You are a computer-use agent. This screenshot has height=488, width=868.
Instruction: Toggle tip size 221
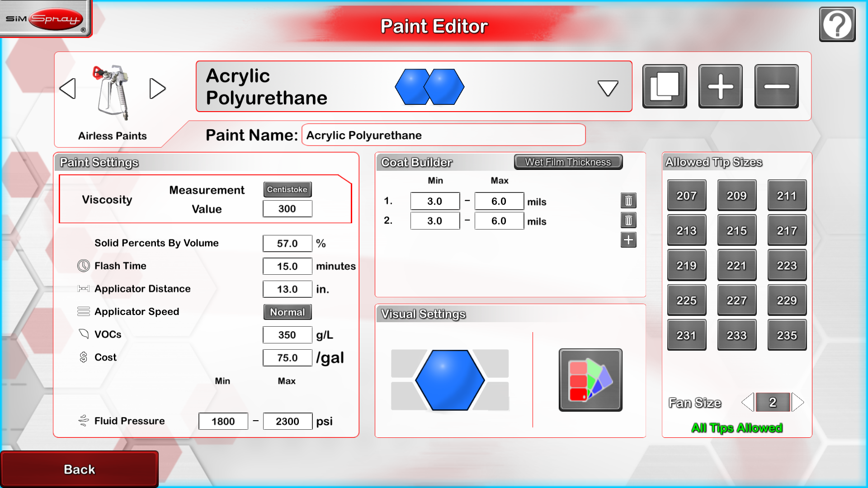736,266
